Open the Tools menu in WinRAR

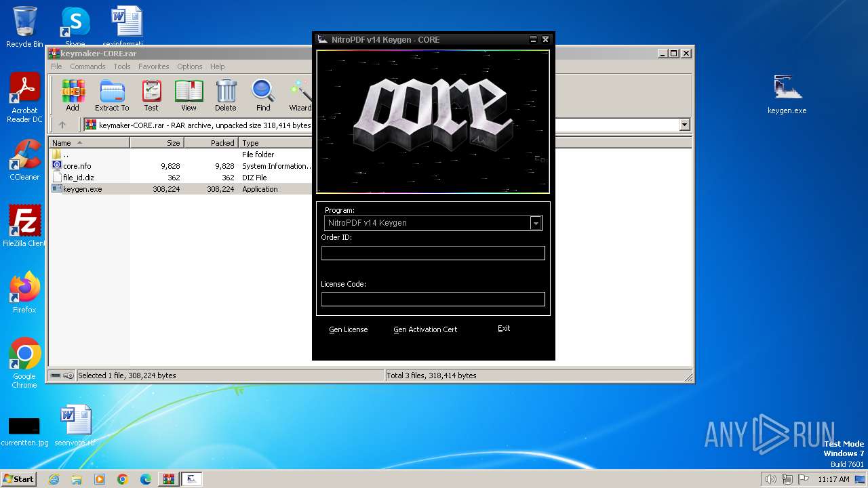tap(122, 66)
